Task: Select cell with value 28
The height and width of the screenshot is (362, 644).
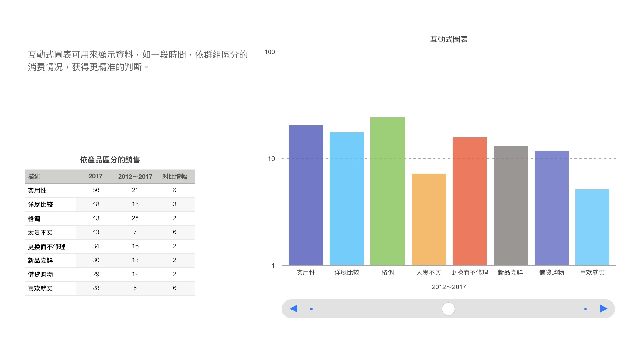Action: [96, 288]
